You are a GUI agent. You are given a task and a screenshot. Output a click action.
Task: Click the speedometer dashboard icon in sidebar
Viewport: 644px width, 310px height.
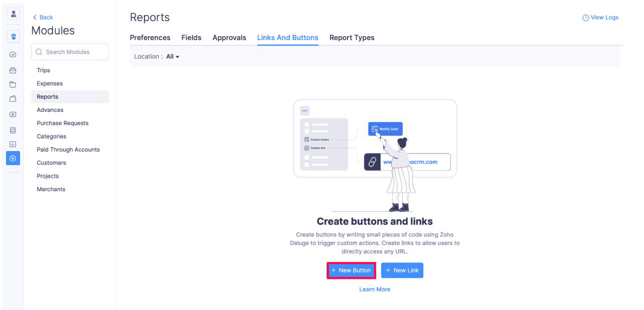pyautogui.click(x=13, y=54)
